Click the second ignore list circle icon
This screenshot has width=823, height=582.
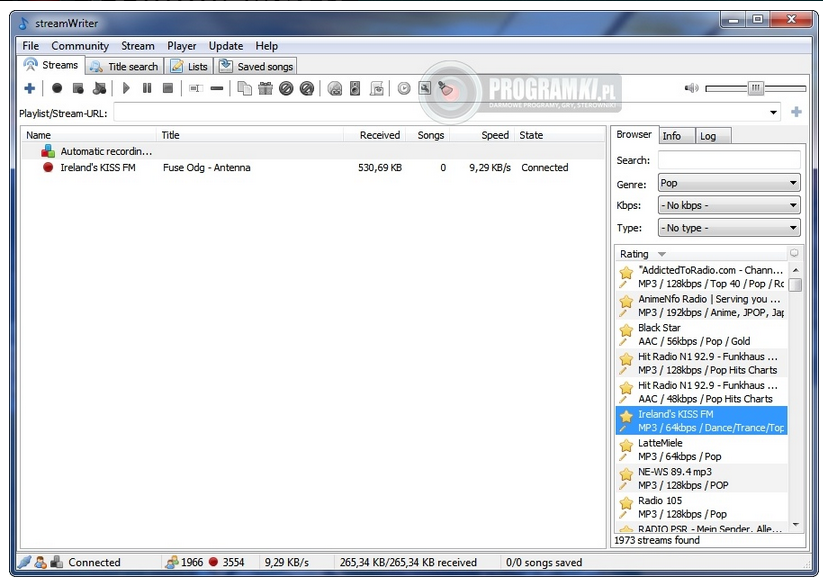(307, 88)
